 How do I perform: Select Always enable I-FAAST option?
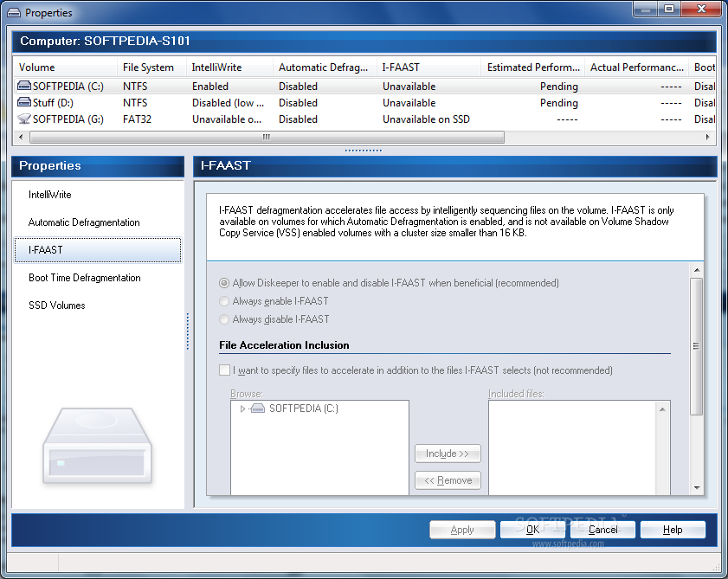[x=224, y=301]
